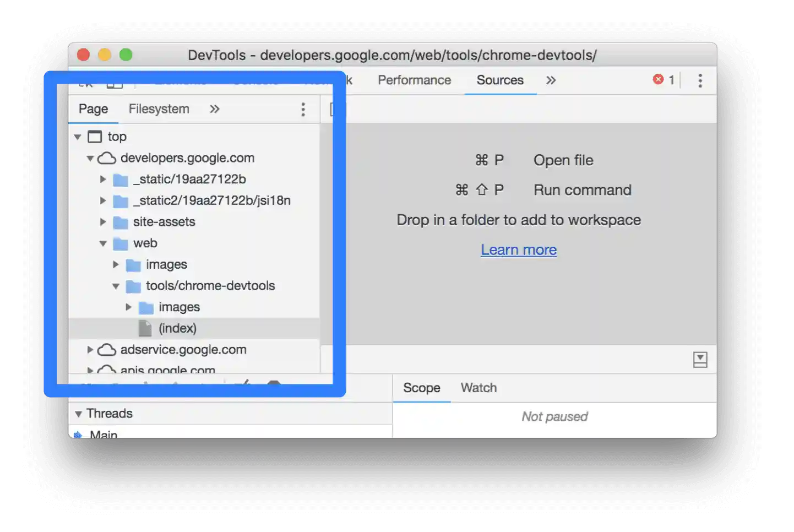Click the red error count indicator

coord(664,80)
